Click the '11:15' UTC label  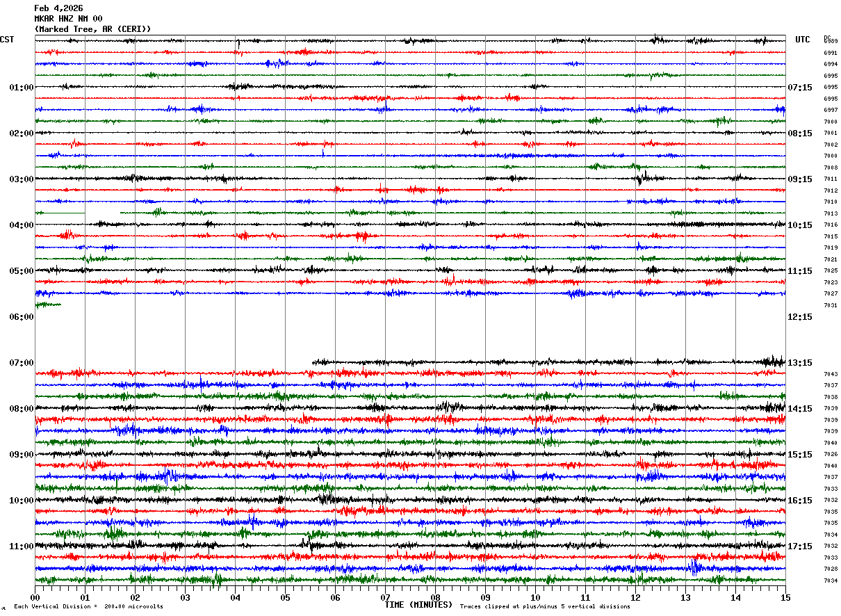coord(800,271)
